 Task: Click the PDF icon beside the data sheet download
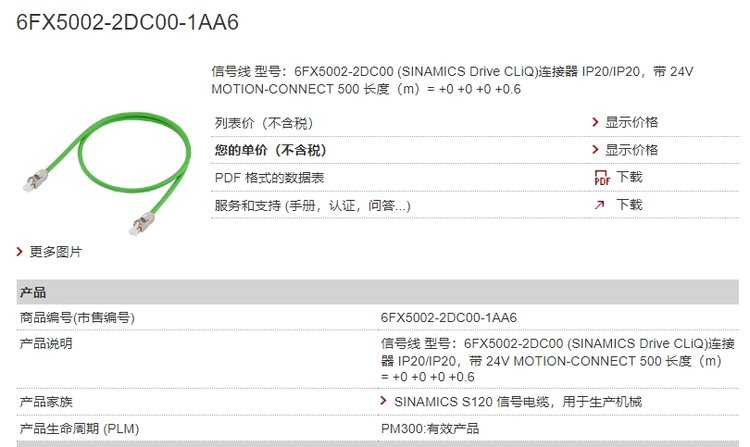pos(601,178)
